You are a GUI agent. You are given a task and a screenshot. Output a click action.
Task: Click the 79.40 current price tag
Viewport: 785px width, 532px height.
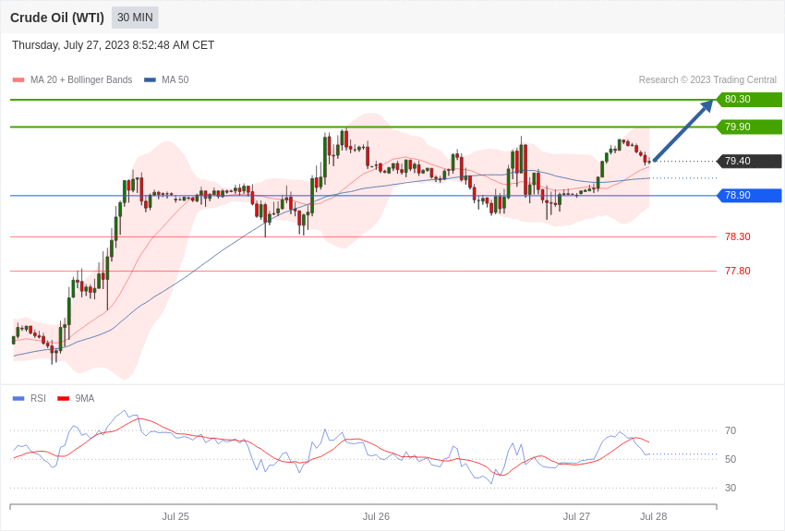[x=749, y=162]
